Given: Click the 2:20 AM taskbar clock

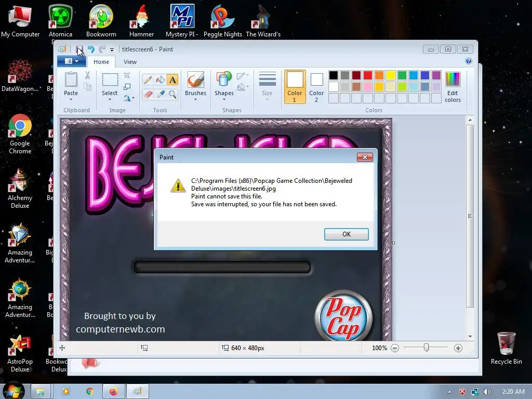Looking at the screenshot, I should 513,392.
